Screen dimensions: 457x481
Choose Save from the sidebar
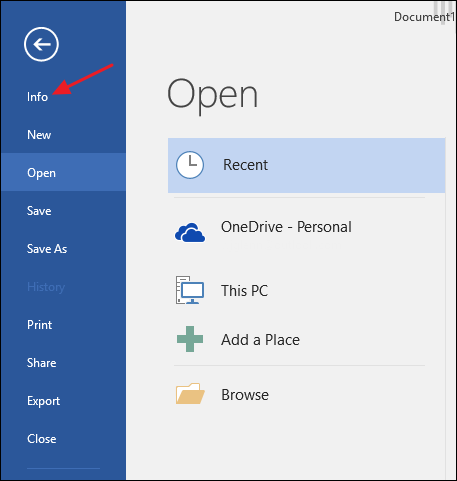39,211
